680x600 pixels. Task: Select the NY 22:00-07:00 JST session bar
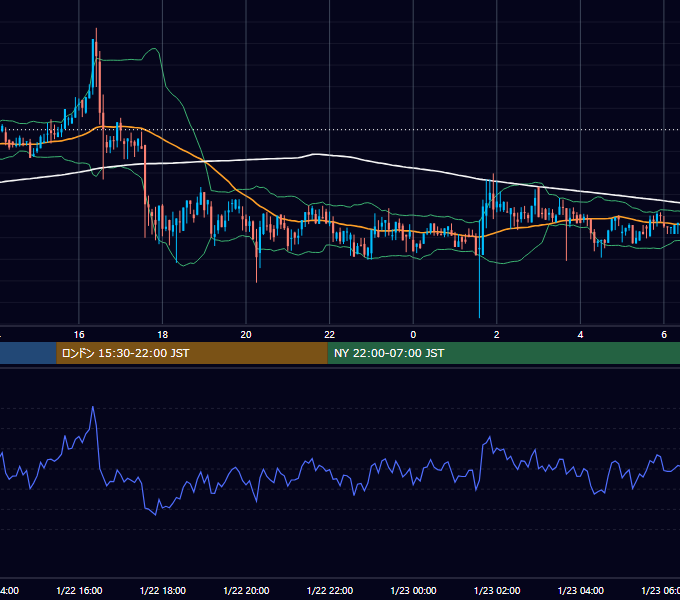pos(503,353)
